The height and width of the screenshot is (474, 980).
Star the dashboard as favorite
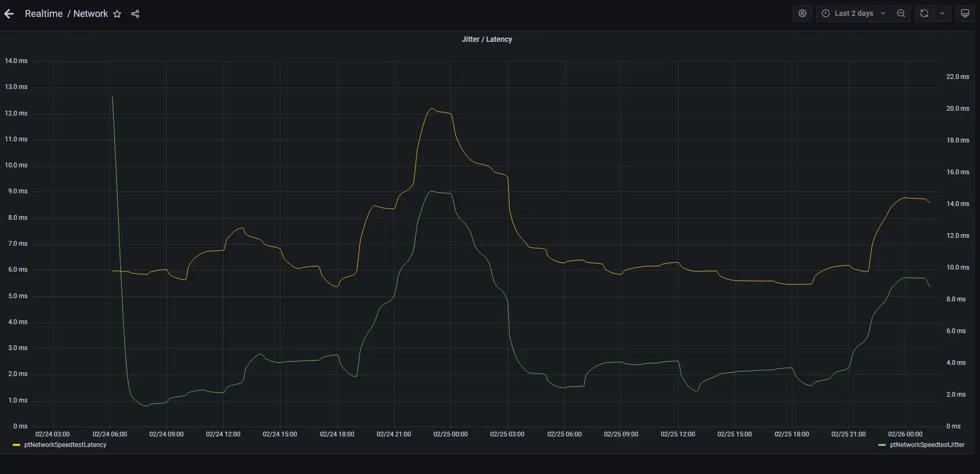pos(117,14)
